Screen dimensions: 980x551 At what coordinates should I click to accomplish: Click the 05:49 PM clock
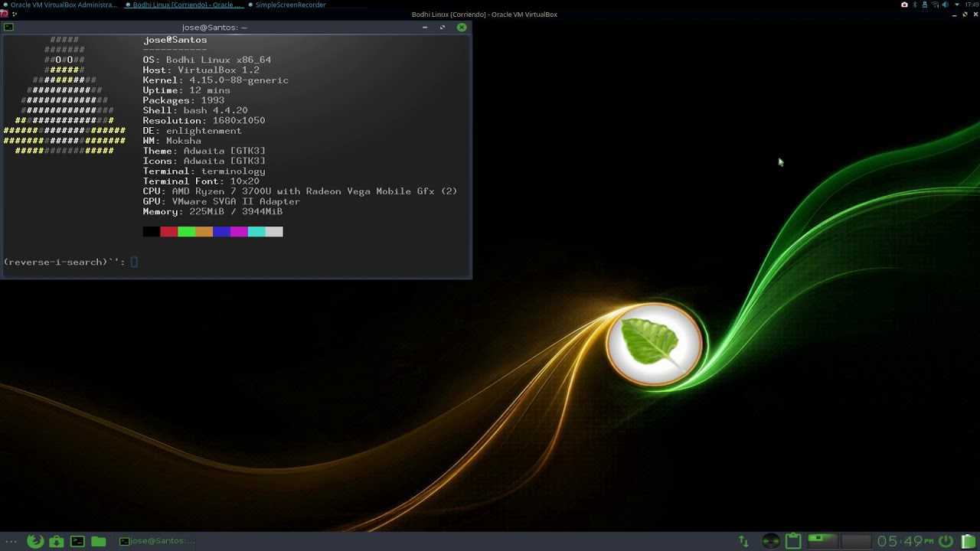(905, 541)
